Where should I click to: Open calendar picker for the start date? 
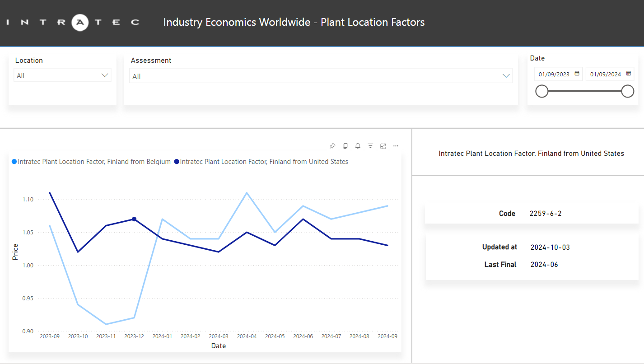[577, 74]
